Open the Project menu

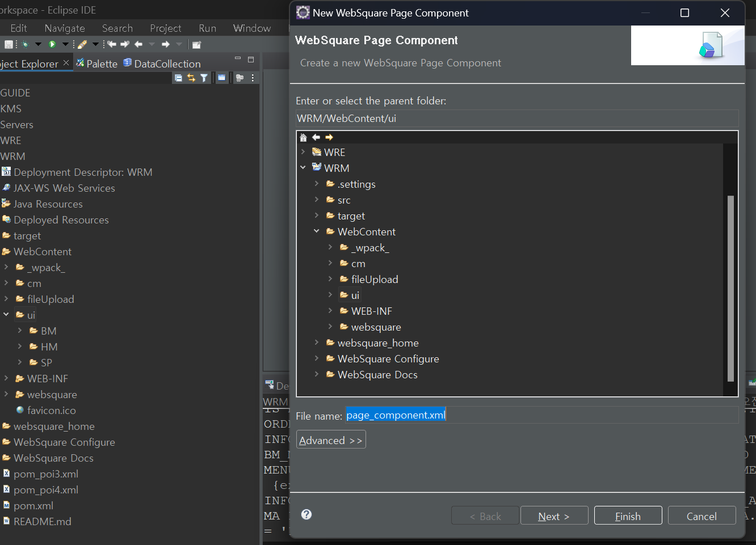point(166,28)
